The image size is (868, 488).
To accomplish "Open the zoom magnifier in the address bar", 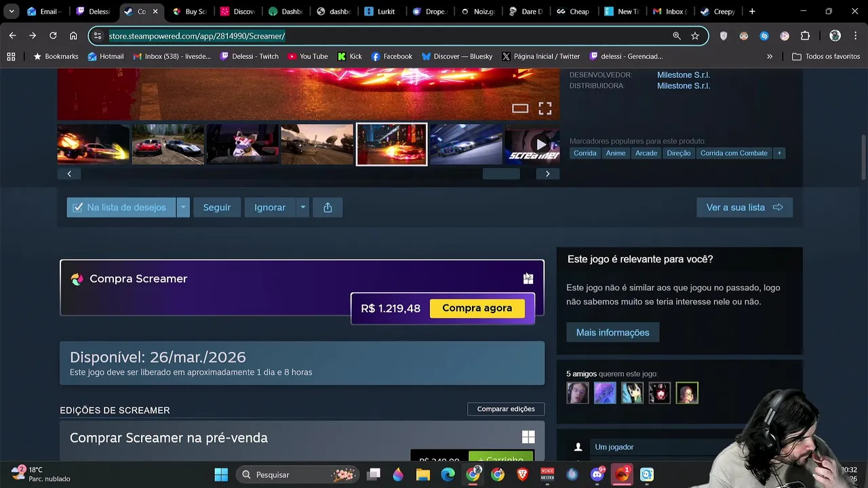I will [x=677, y=36].
